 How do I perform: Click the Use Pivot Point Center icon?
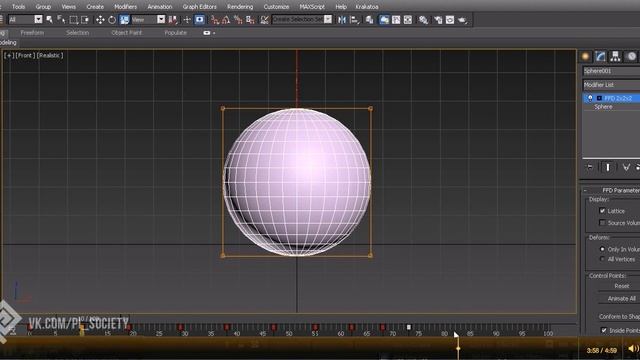173,20
